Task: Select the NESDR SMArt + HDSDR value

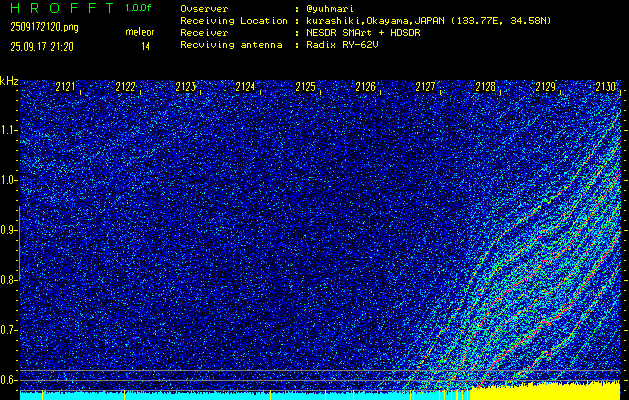Action: click(363, 33)
